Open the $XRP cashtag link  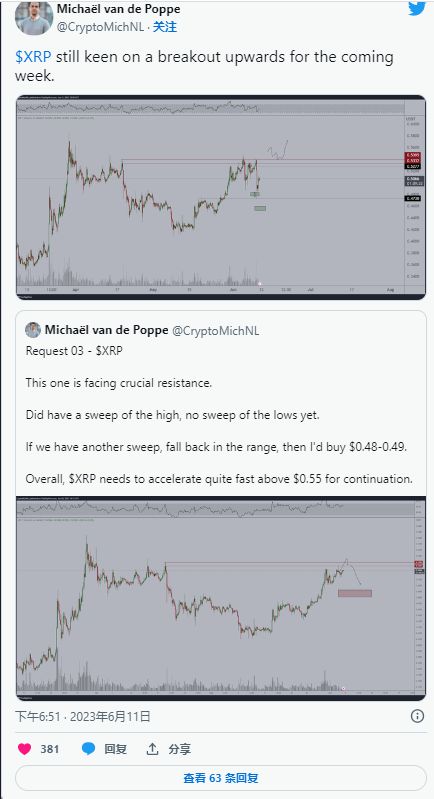click(x=33, y=57)
